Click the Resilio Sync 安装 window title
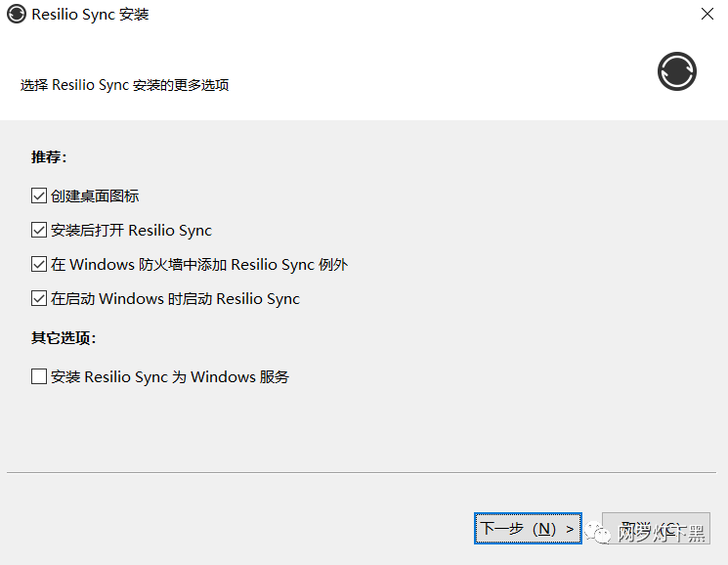The image size is (728, 565). [x=90, y=15]
